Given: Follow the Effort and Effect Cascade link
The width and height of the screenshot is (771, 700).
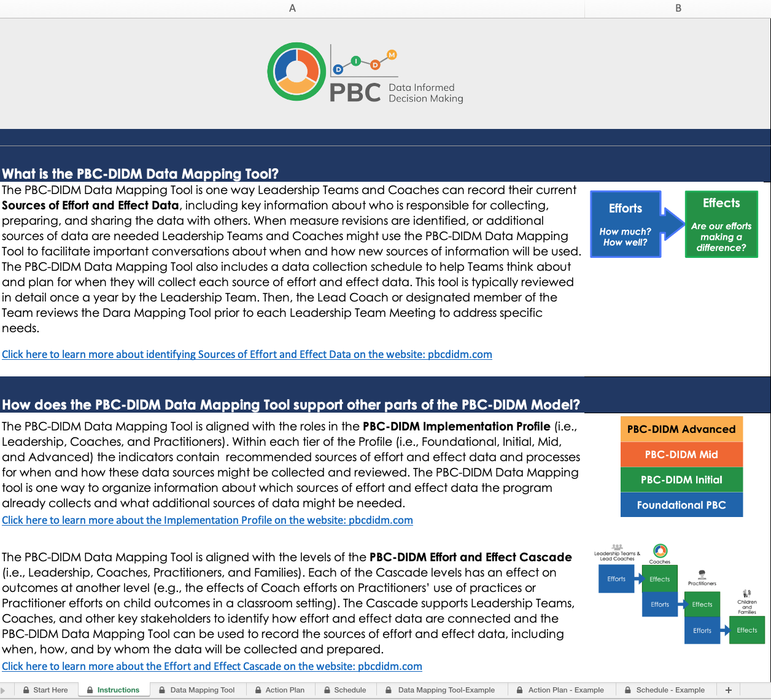Looking at the screenshot, I should (212, 666).
